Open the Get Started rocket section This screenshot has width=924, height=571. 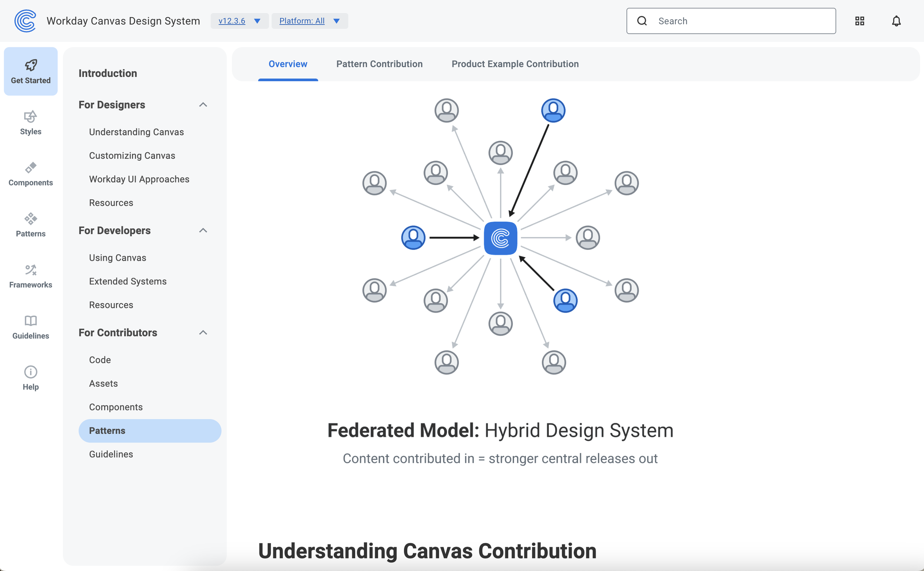[x=31, y=71]
